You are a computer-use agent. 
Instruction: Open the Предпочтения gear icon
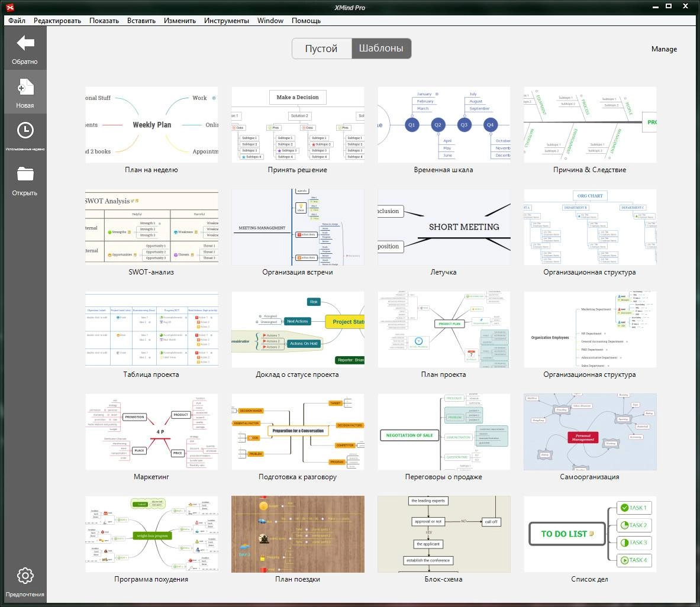point(25,576)
